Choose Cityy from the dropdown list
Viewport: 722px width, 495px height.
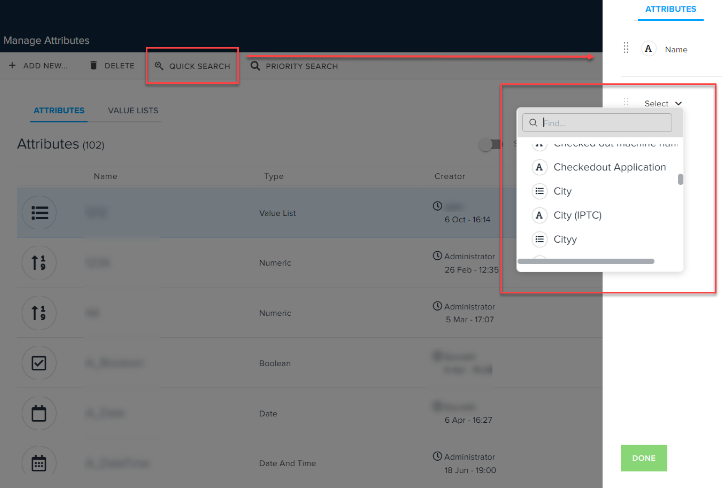click(x=565, y=239)
